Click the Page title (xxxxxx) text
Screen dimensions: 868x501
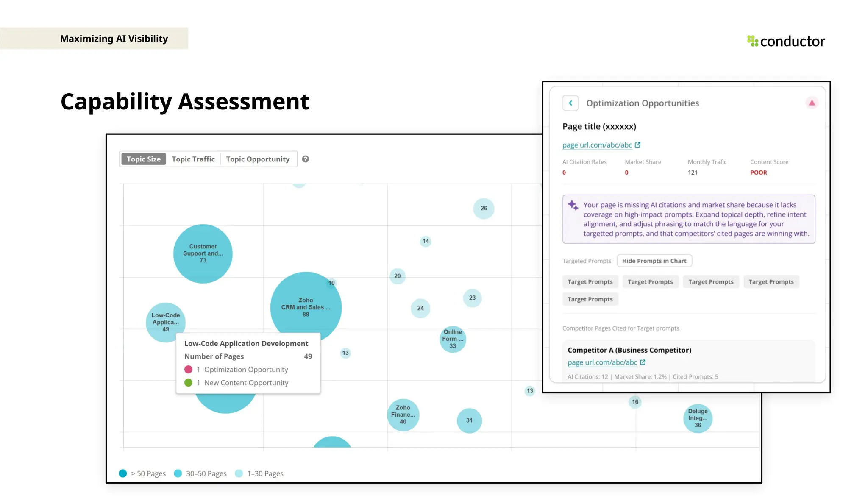pos(599,126)
